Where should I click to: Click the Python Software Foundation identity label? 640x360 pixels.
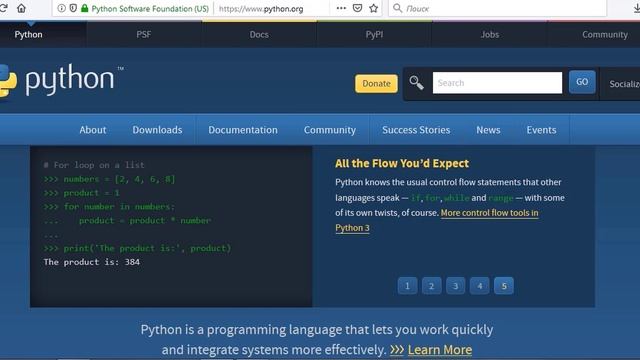click(x=150, y=9)
